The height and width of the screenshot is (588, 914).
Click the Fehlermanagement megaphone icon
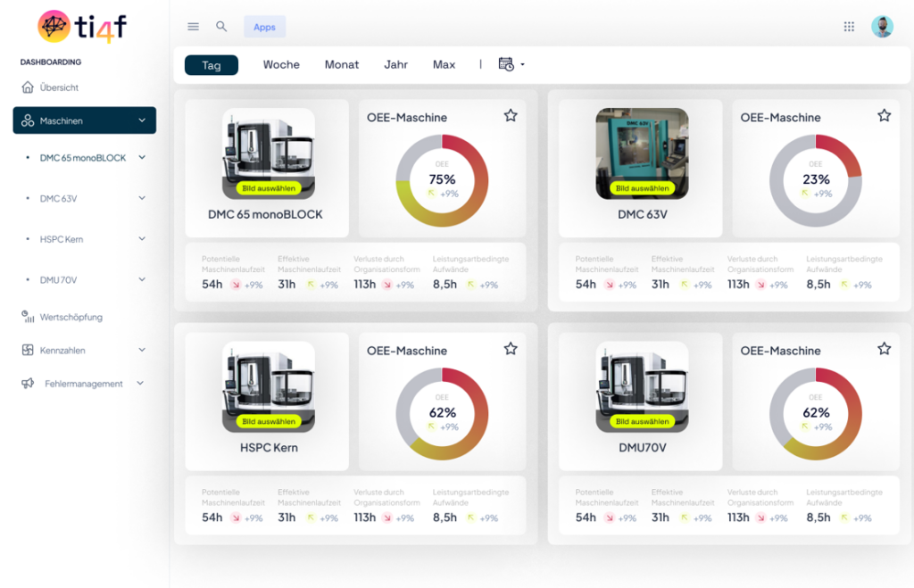click(x=28, y=383)
